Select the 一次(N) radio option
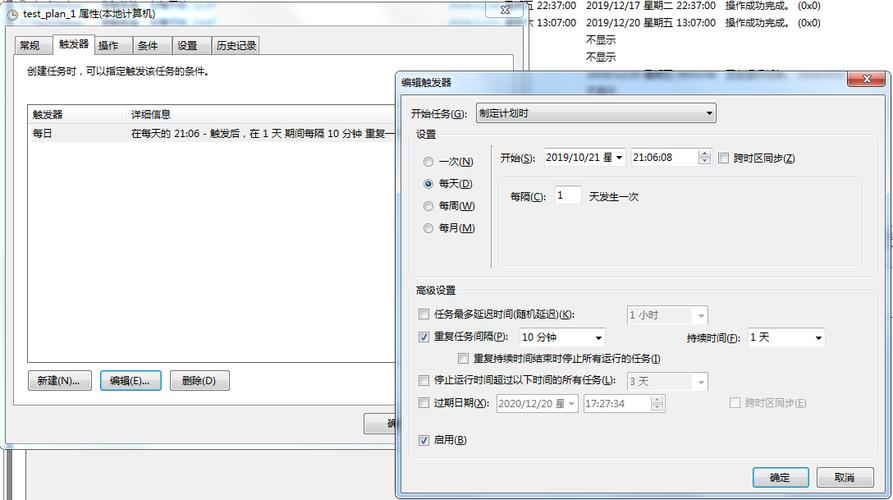The height and width of the screenshot is (500, 893). pyautogui.click(x=428, y=162)
